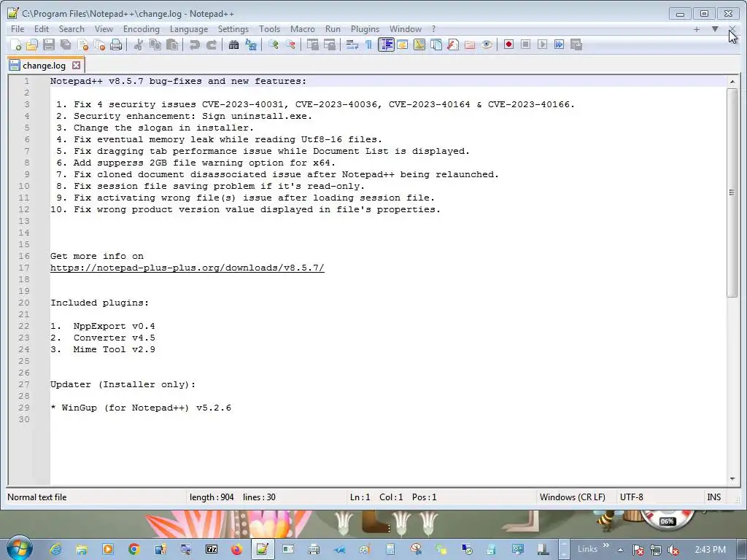Open Folder as Workspace toolbar icon

(x=470, y=44)
